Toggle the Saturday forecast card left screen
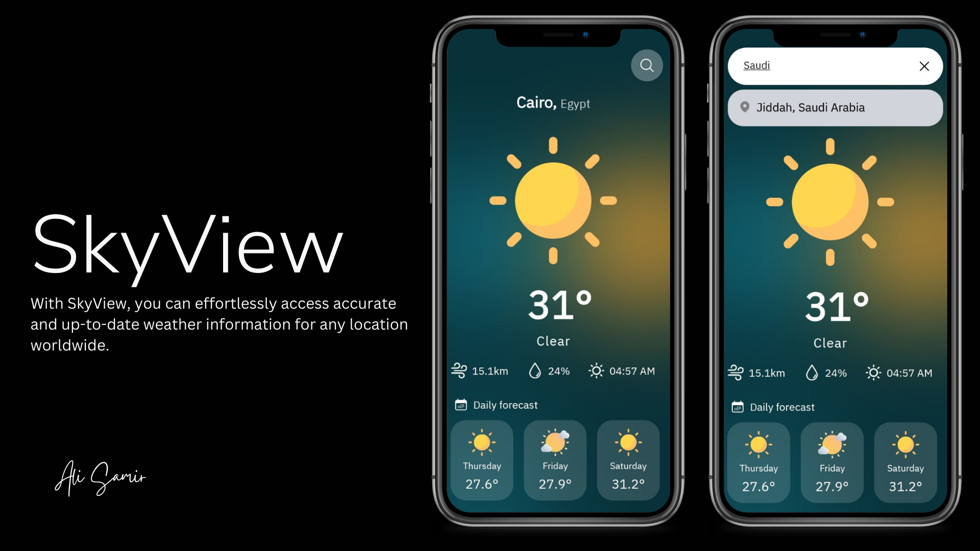 point(628,461)
